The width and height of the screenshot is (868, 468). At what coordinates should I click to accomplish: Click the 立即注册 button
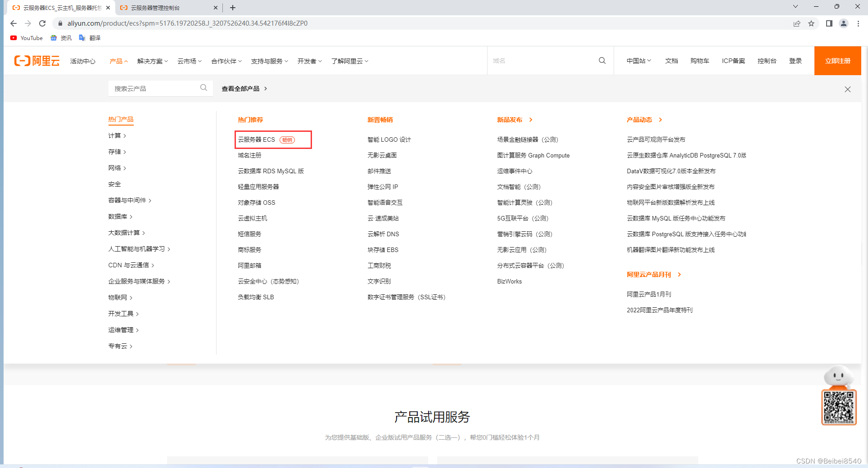tap(837, 61)
